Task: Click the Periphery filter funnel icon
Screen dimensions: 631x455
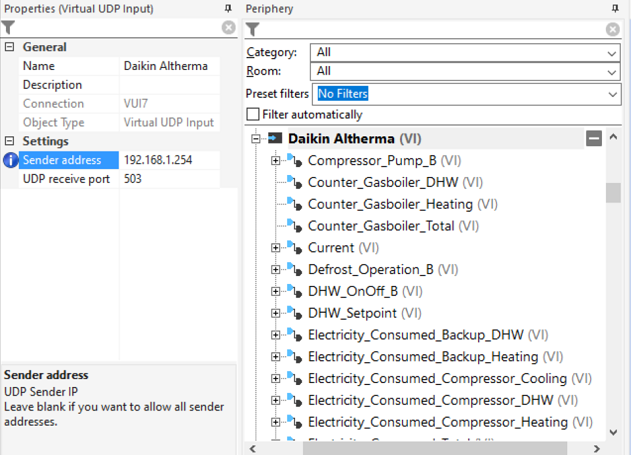Action: pos(253,29)
